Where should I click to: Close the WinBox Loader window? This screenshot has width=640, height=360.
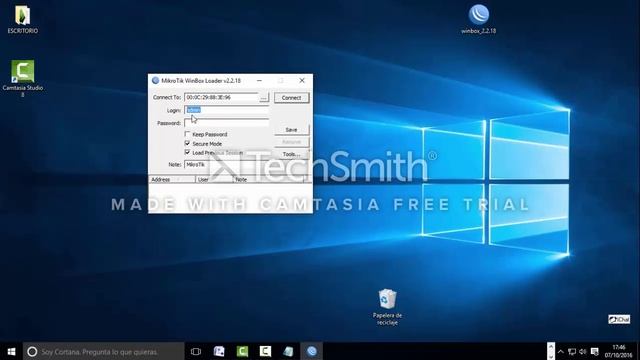[302, 80]
